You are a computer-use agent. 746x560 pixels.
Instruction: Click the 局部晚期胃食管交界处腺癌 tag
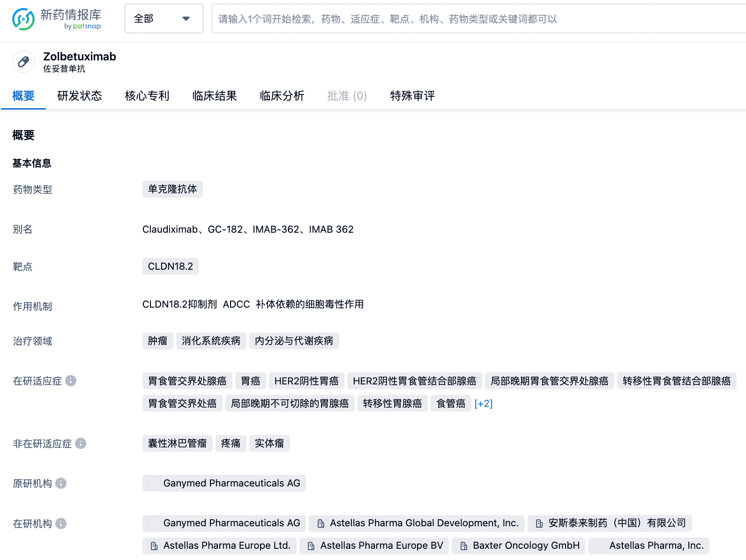point(550,381)
